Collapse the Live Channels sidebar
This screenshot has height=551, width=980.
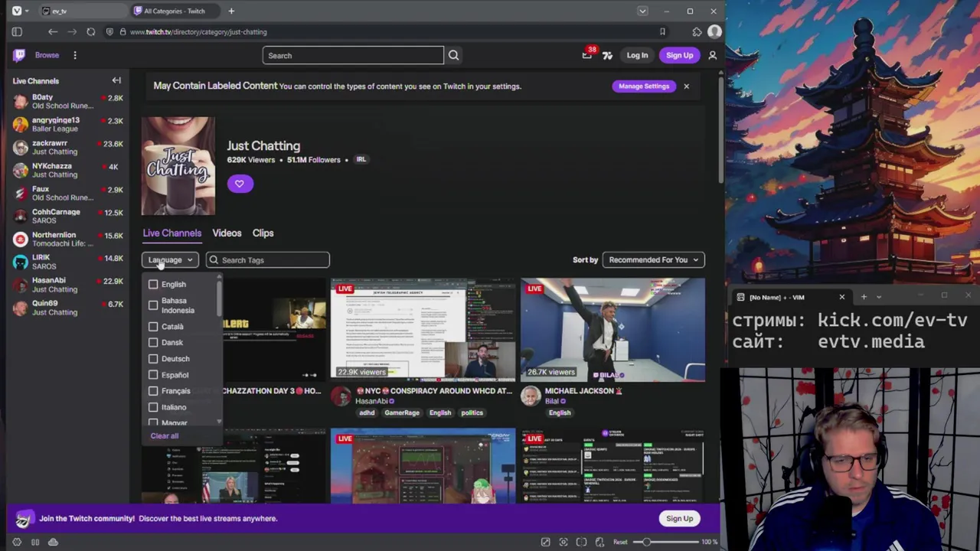[x=116, y=80]
